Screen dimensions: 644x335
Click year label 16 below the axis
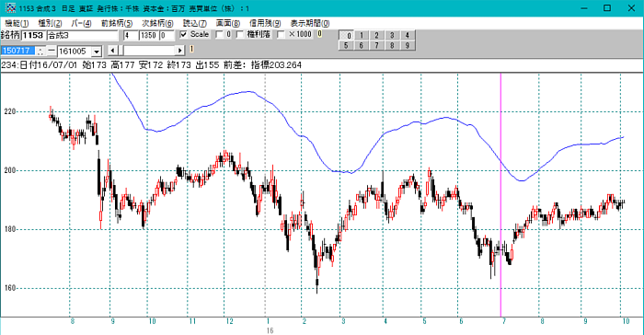(x=270, y=330)
